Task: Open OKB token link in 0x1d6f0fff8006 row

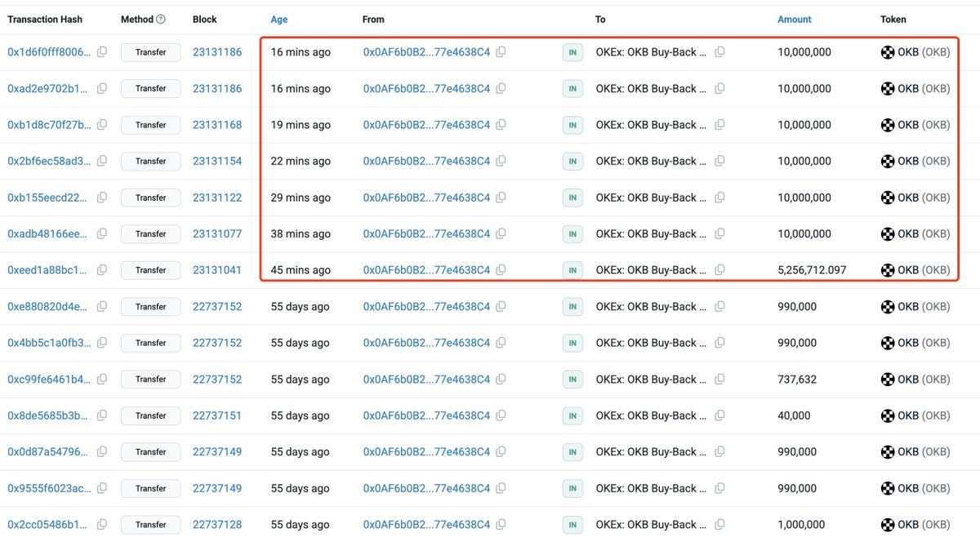Action: [923, 52]
